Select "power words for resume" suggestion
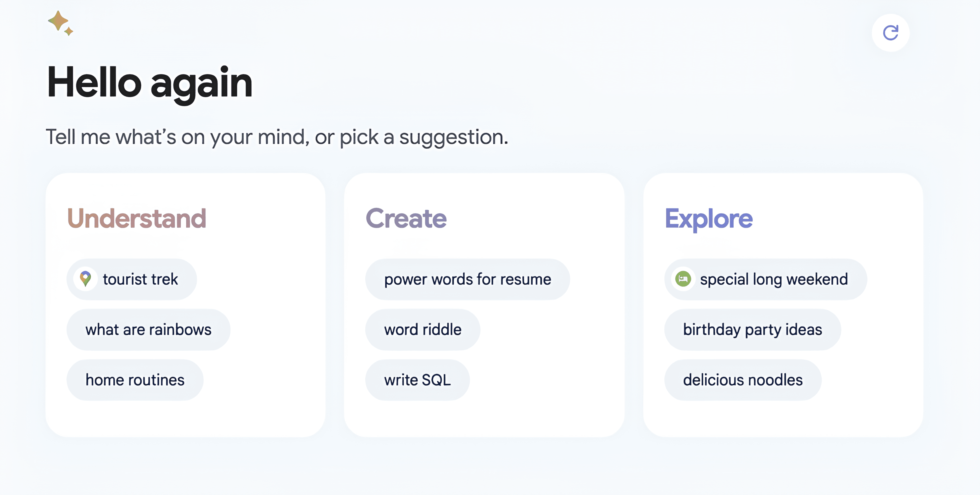Image resolution: width=980 pixels, height=495 pixels. coord(467,279)
